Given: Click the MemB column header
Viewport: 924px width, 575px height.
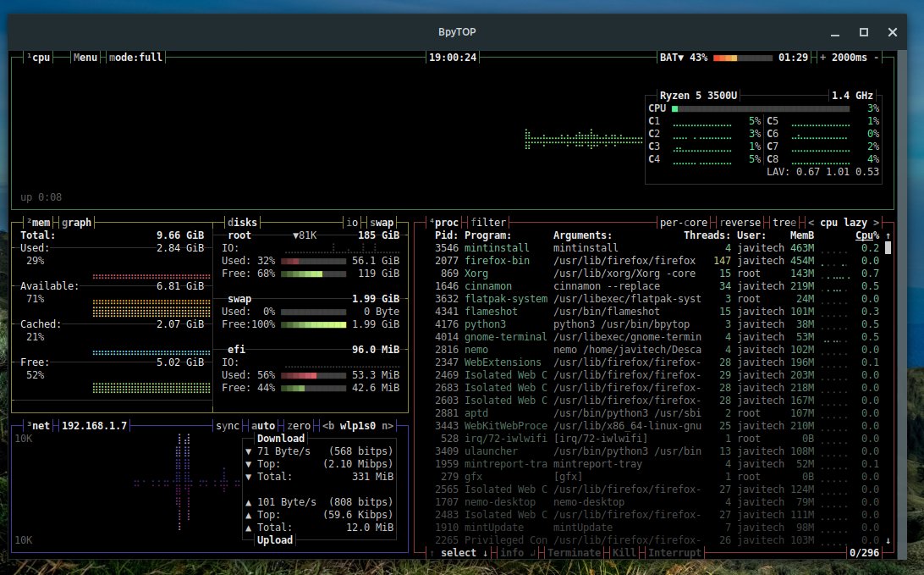Looking at the screenshot, I should click(x=802, y=235).
